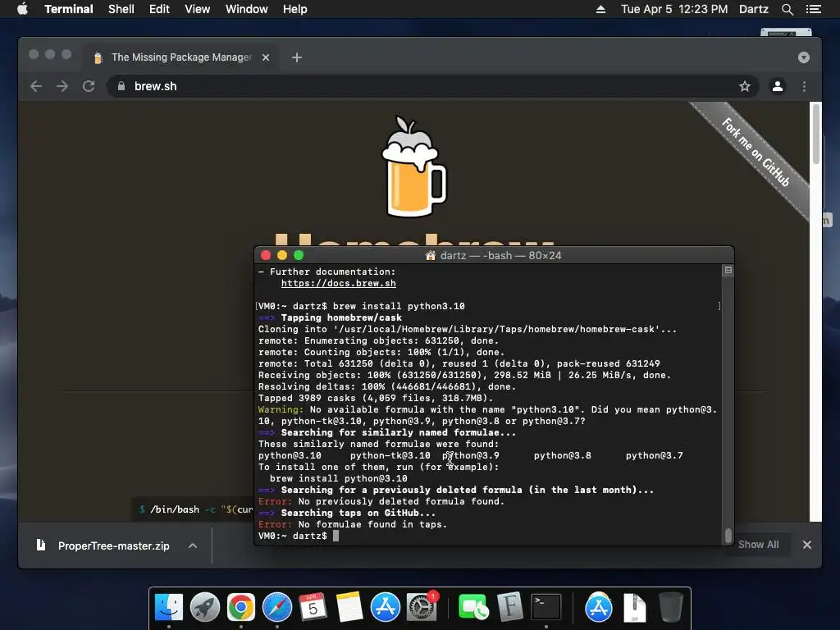Click Terminal split pane icon
Image resolution: width=840 pixels, height=630 pixels.
click(x=728, y=271)
